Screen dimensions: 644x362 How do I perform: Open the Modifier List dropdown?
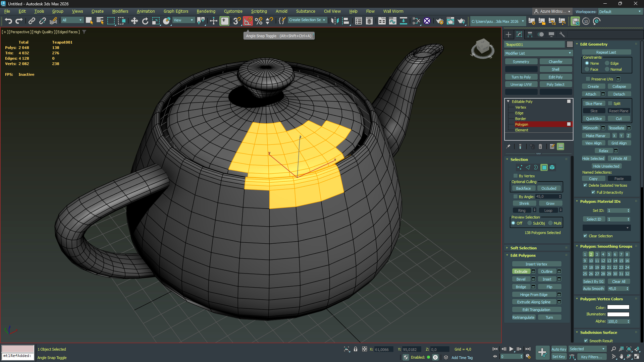pos(538,53)
